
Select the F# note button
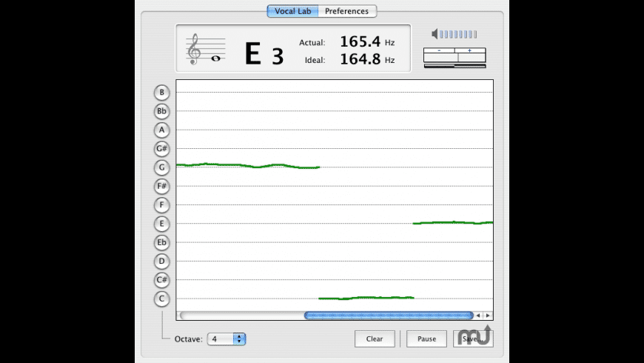tap(162, 186)
